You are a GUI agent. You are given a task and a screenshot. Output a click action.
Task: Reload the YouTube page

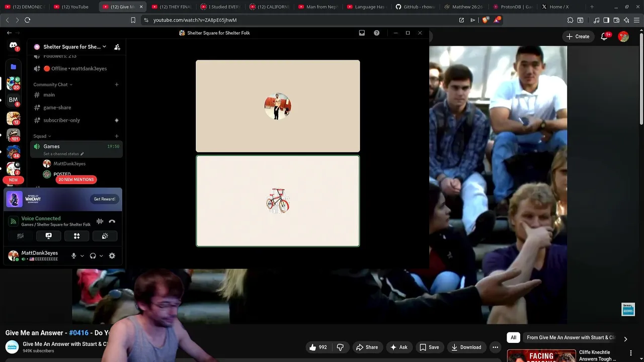[x=27, y=20]
